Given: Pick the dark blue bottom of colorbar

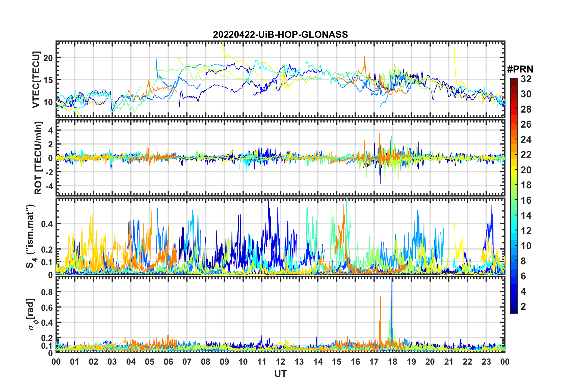Looking at the screenshot, I should [514, 311].
